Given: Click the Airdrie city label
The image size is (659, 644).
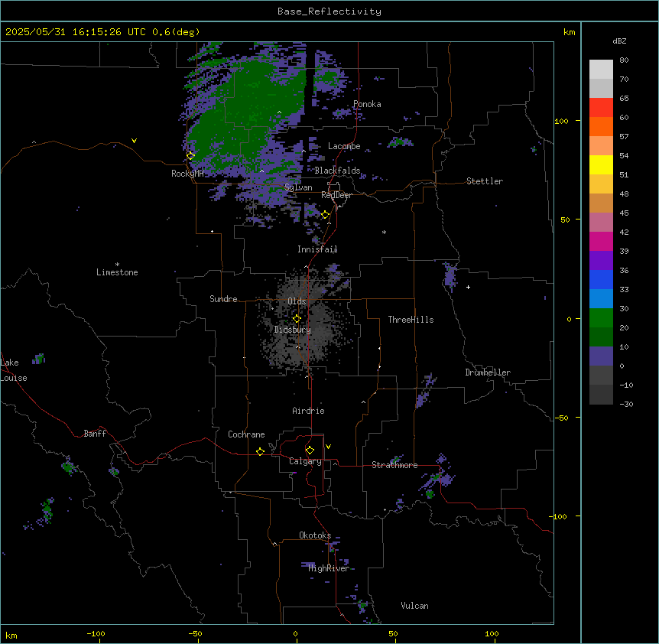Looking at the screenshot, I should click(309, 411).
